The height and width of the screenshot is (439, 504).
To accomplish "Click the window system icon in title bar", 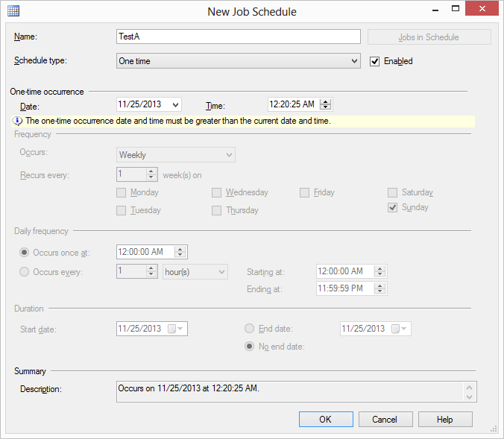I will [x=13, y=11].
